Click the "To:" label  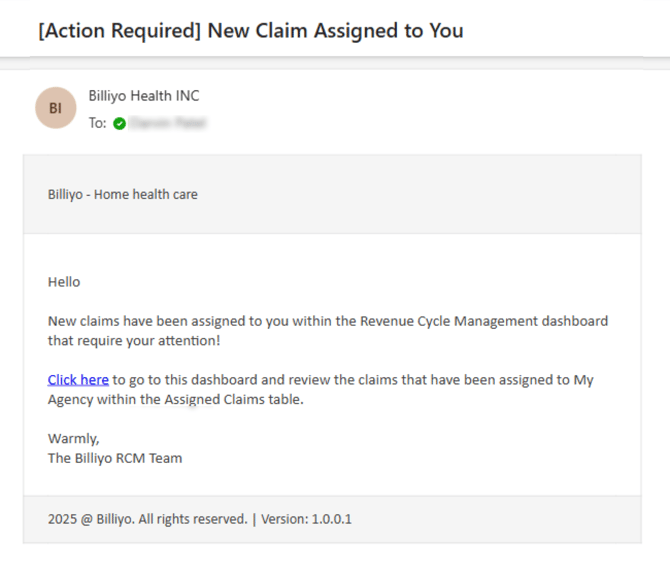pos(97,123)
